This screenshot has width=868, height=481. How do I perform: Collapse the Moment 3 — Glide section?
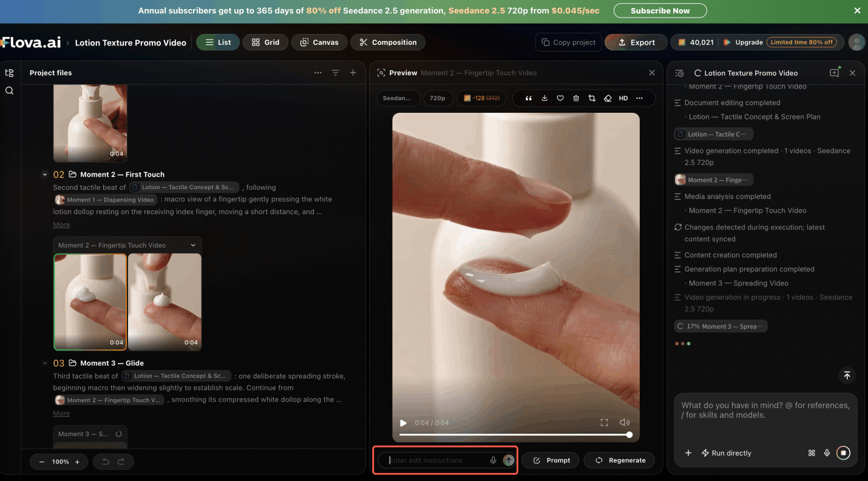click(44, 363)
